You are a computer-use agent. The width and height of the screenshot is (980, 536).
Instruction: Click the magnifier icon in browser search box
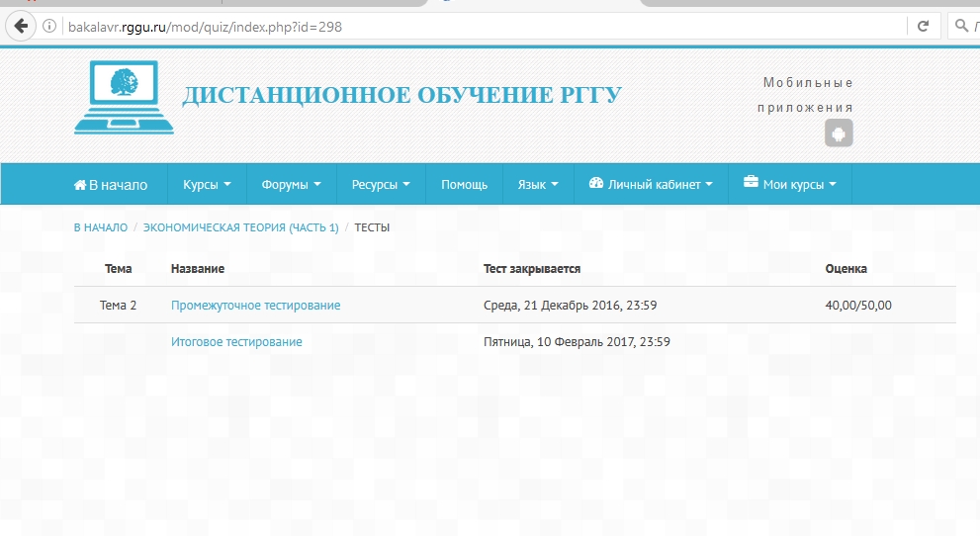pos(962,27)
